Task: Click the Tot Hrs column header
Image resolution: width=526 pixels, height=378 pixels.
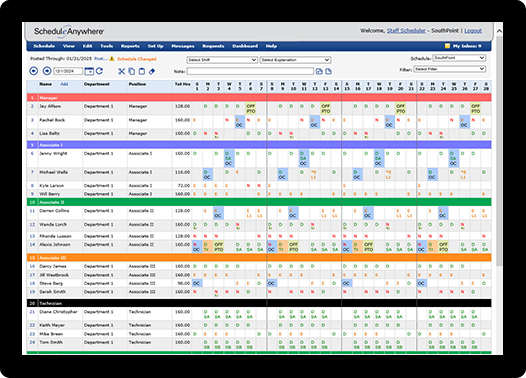Action: pos(182,84)
